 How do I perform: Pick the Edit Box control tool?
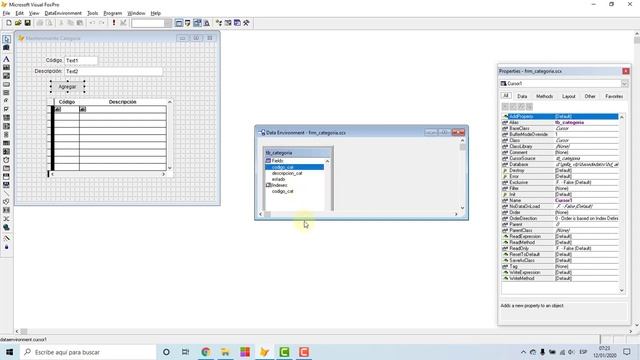click(x=7, y=76)
